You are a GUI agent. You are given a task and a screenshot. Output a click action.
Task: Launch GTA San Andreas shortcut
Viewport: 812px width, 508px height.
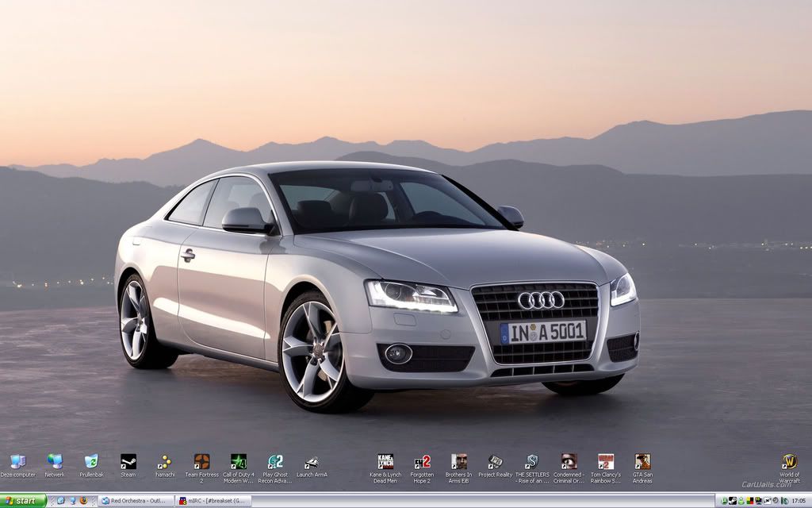[x=642, y=461]
